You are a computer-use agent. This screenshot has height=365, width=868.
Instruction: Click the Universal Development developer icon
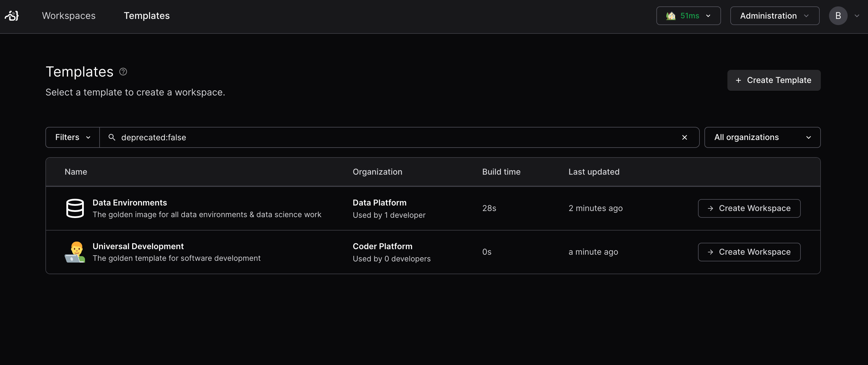(75, 251)
